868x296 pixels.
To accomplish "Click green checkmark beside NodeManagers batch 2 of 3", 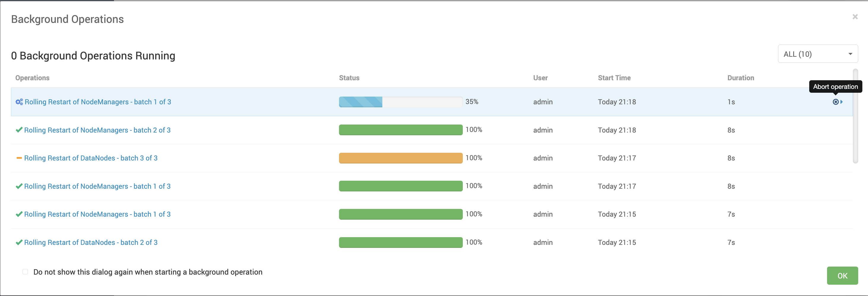I will point(19,130).
